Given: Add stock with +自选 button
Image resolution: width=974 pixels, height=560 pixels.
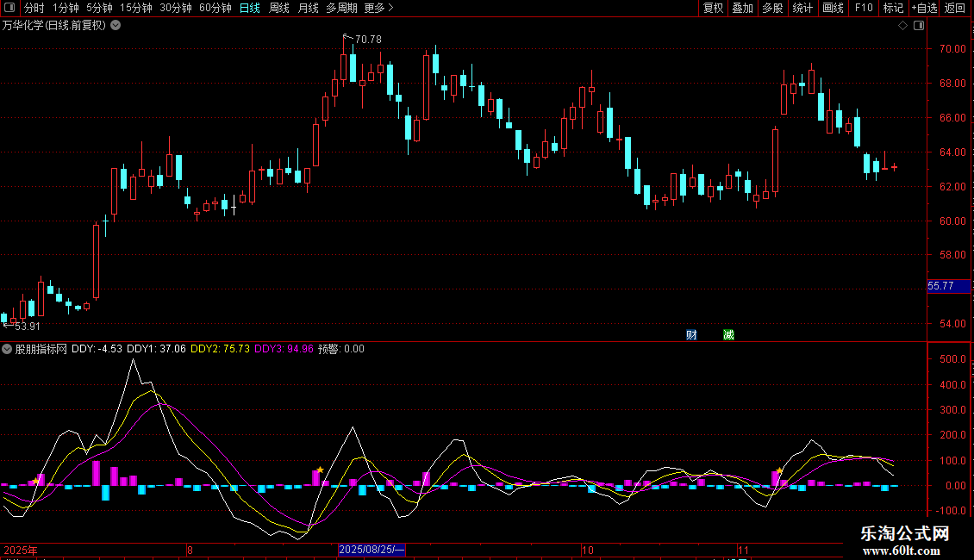Looking at the screenshot, I should (x=923, y=8).
